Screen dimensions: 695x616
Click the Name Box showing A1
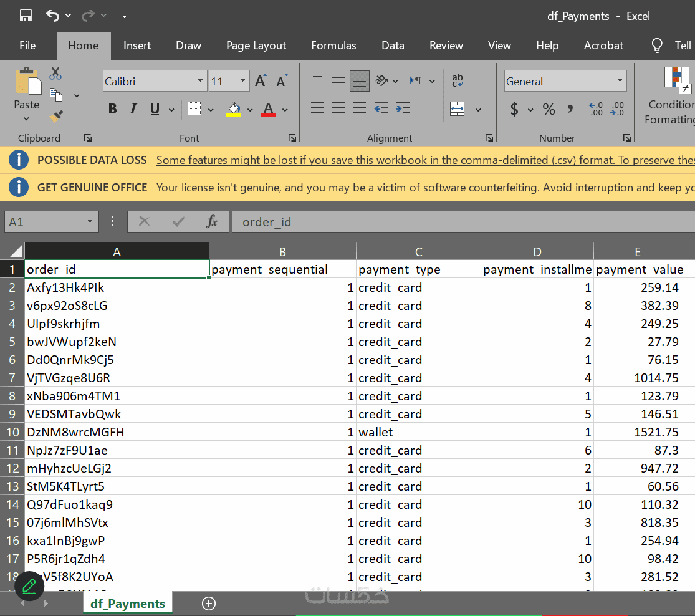(x=51, y=222)
